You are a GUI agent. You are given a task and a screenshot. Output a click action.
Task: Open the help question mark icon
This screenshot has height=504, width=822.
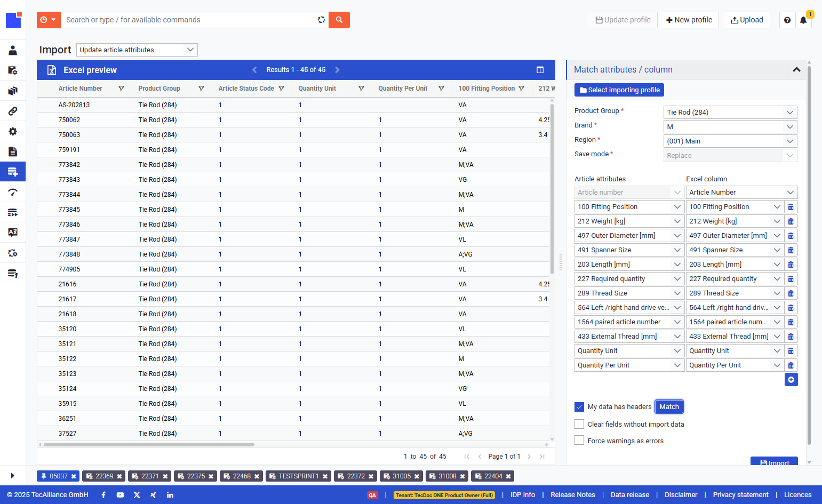coord(787,20)
